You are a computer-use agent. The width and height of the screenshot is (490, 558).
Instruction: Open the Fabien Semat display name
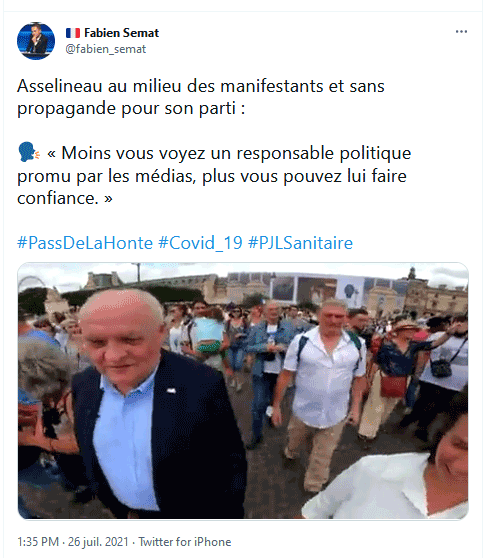point(121,33)
